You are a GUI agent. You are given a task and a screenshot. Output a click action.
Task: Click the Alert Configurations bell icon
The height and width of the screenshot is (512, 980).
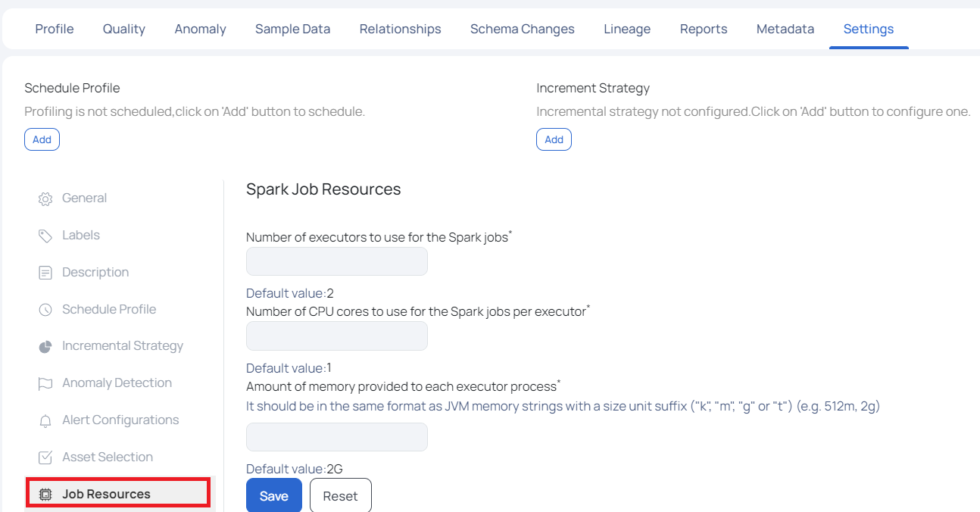click(x=45, y=421)
